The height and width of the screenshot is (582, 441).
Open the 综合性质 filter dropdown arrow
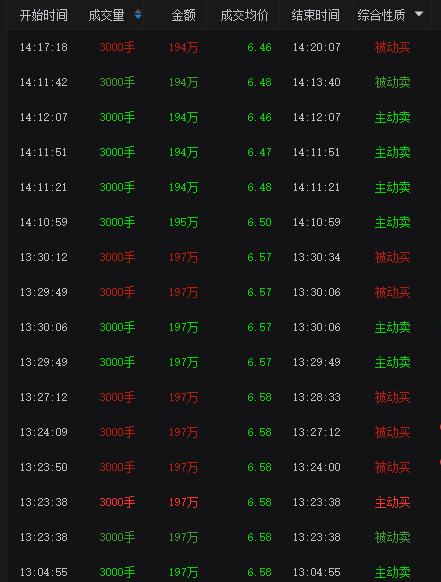tap(419, 14)
